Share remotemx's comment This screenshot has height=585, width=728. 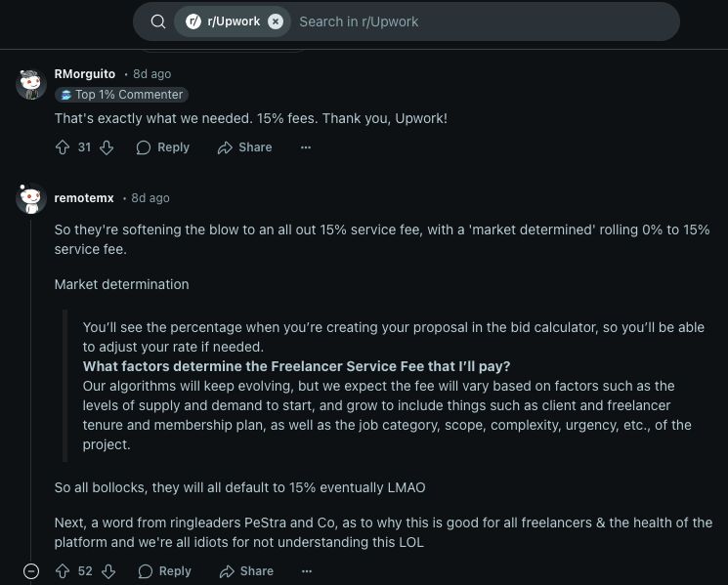click(x=246, y=571)
